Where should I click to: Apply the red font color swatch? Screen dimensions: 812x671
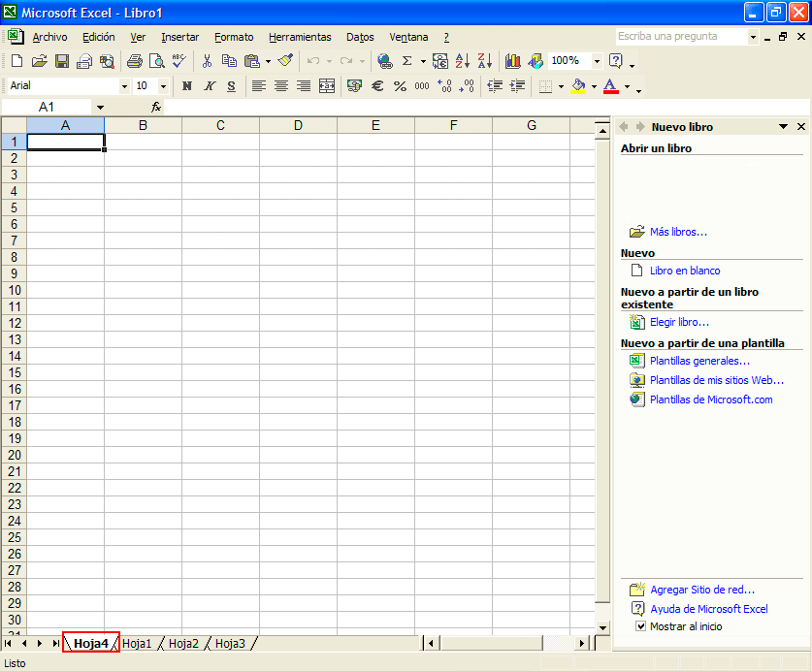tap(611, 86)
